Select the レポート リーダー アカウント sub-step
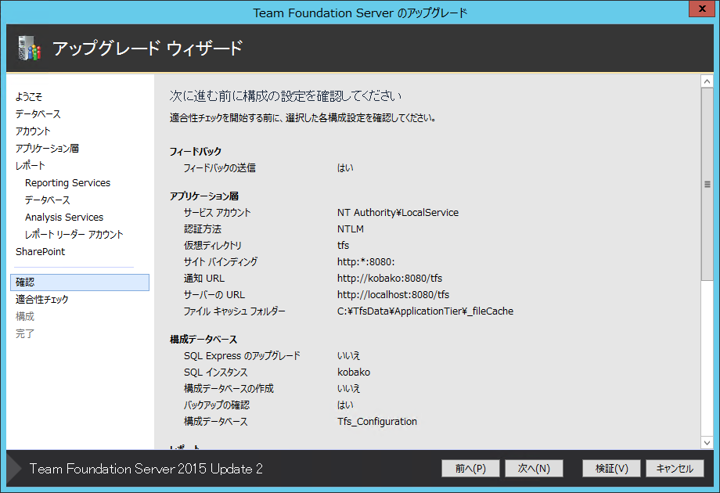Viewport: 720px width, 493px height. tap(74, 234)
